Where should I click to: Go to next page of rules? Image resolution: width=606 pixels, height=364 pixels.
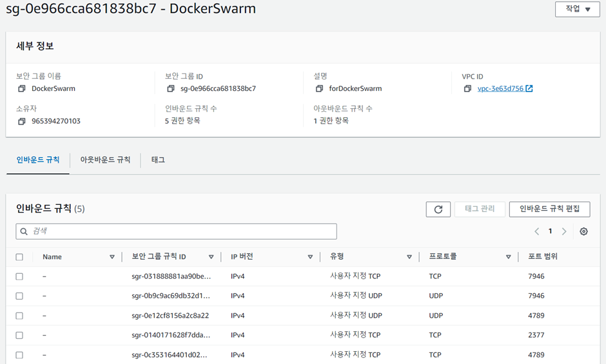pyautogui.click(x=564, y=231)
